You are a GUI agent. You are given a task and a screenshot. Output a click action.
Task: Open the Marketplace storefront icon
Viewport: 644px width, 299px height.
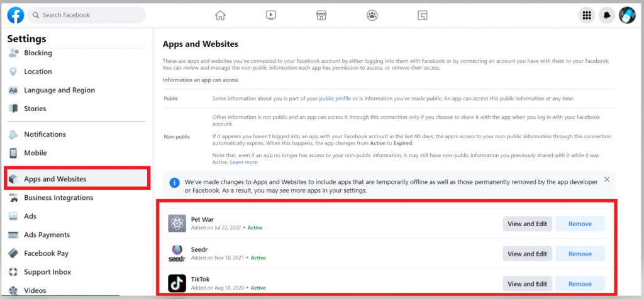pos(321,15)
